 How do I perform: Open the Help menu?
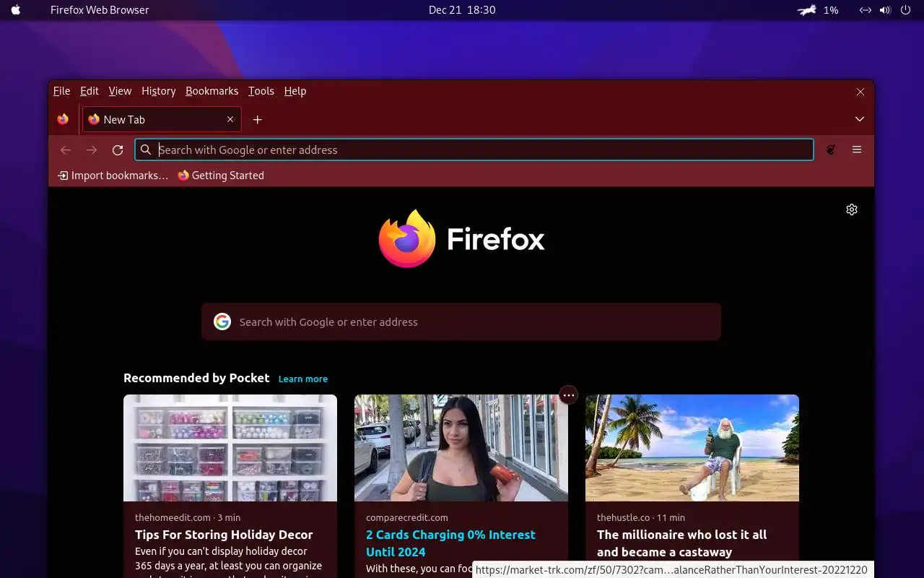[295, 91]
